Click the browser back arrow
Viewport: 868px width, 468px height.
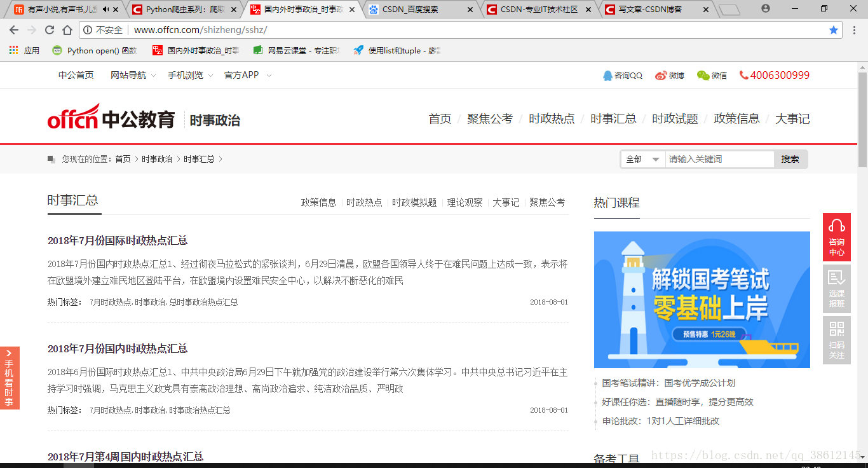coord(13,29)
